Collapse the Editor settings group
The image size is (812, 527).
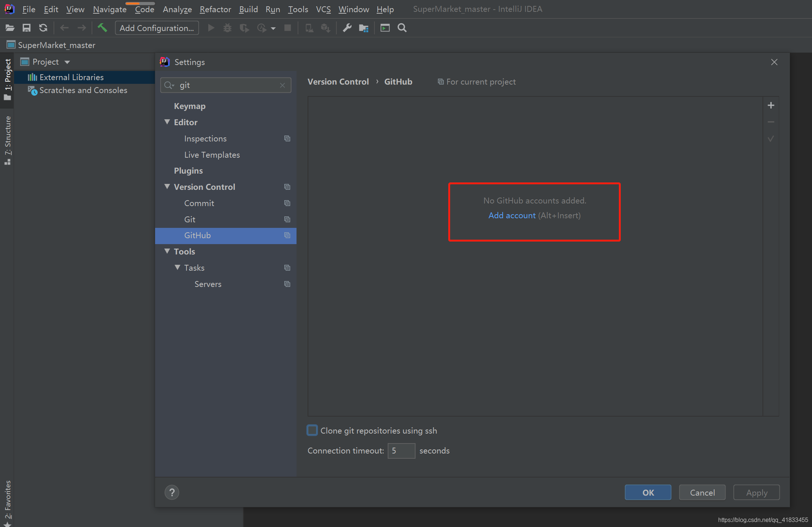click(x=167, y=122)
